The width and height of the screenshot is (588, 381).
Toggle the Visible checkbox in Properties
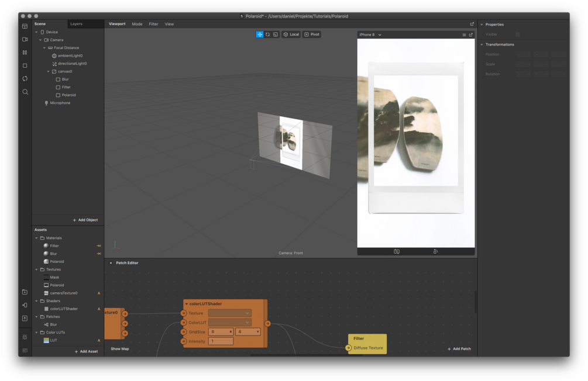pos(518,34)
